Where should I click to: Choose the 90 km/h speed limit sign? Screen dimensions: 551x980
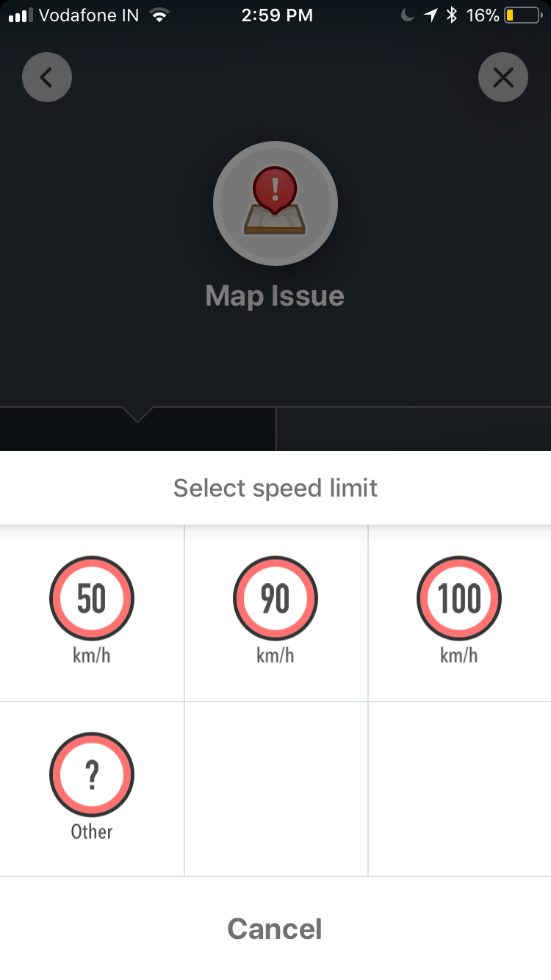pos(275,599)
